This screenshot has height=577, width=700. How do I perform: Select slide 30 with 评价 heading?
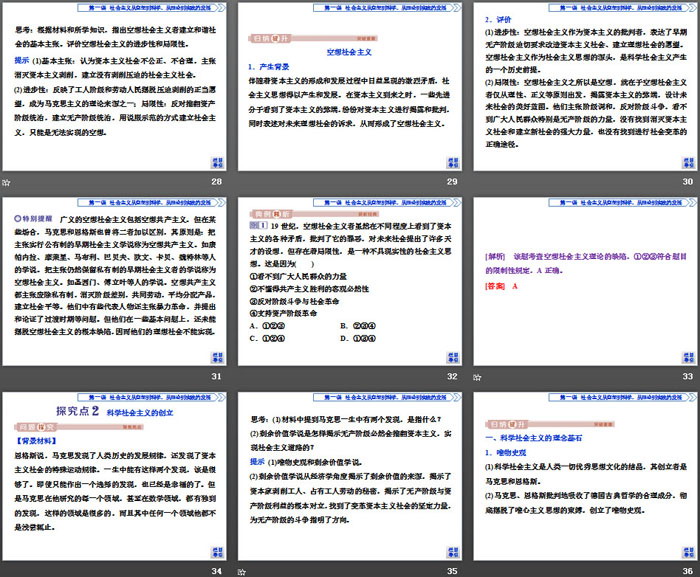(585, 85)
